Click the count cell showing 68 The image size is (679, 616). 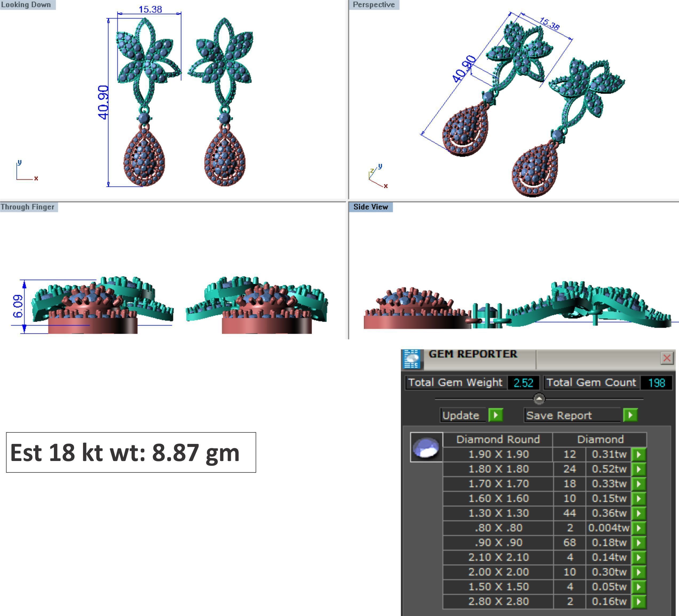[570, 543]
